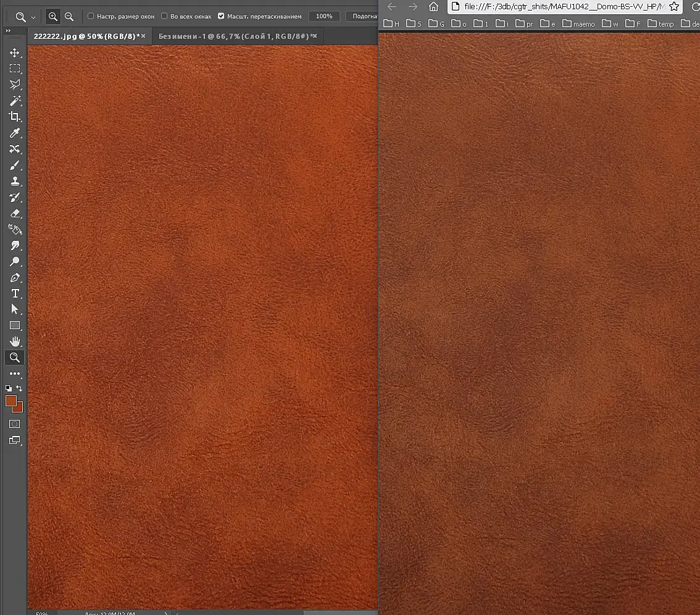The width and height of the screenshot is (700, 615).
Task: Select the Dodge tool
Action: coord(15,262)
